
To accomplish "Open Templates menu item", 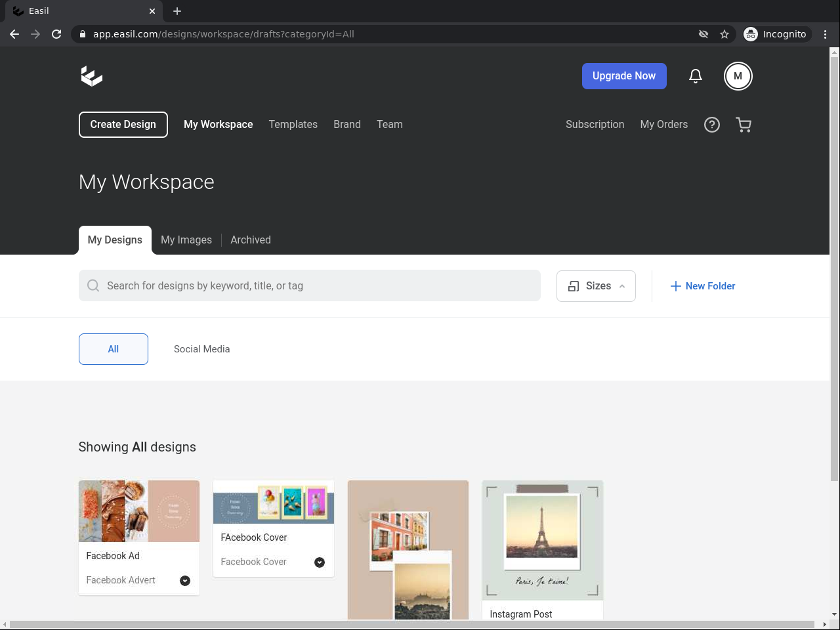I will tap(293, 125).
